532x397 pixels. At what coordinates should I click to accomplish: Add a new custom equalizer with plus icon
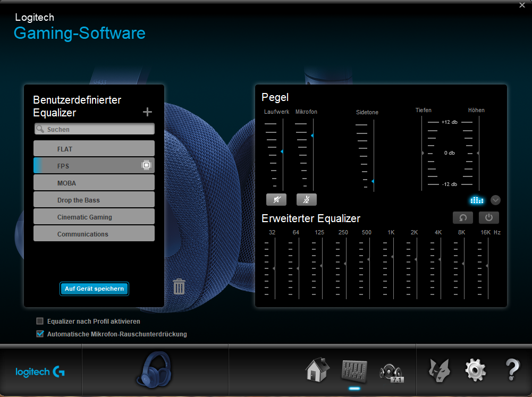(x=147, y=112)
